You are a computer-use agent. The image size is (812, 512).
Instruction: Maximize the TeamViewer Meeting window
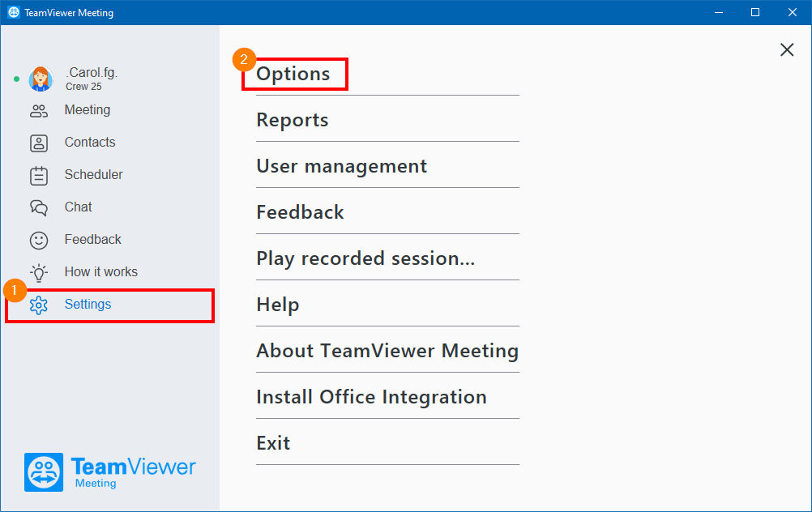pos(755,12)
